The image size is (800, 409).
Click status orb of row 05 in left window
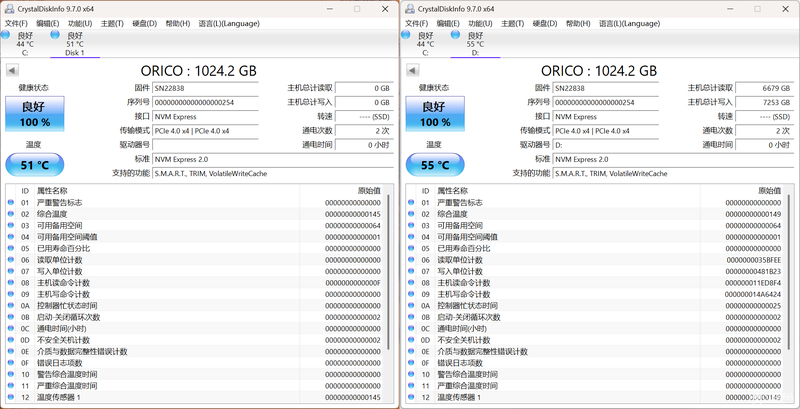[11, 248]
